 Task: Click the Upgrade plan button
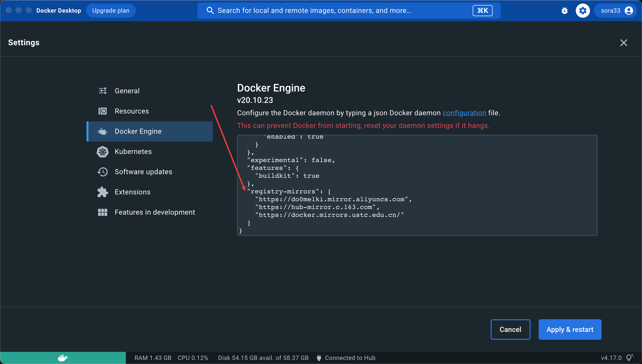(x=111, y=11)
